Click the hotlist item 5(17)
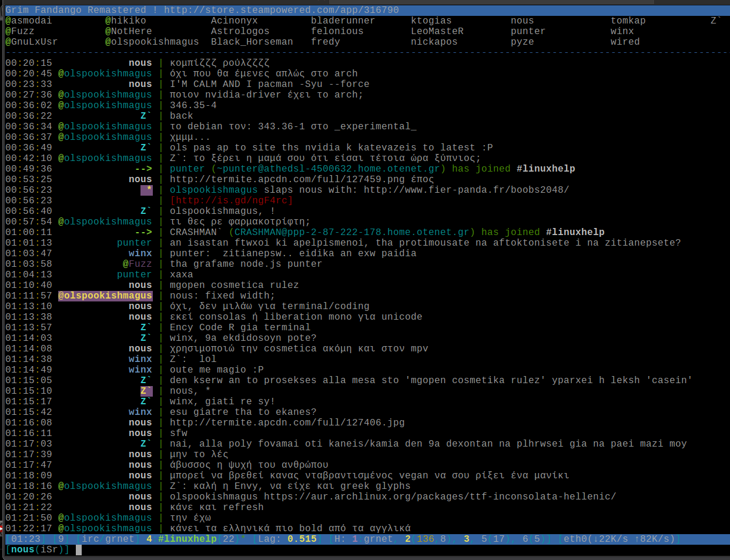 pos(493,539)
